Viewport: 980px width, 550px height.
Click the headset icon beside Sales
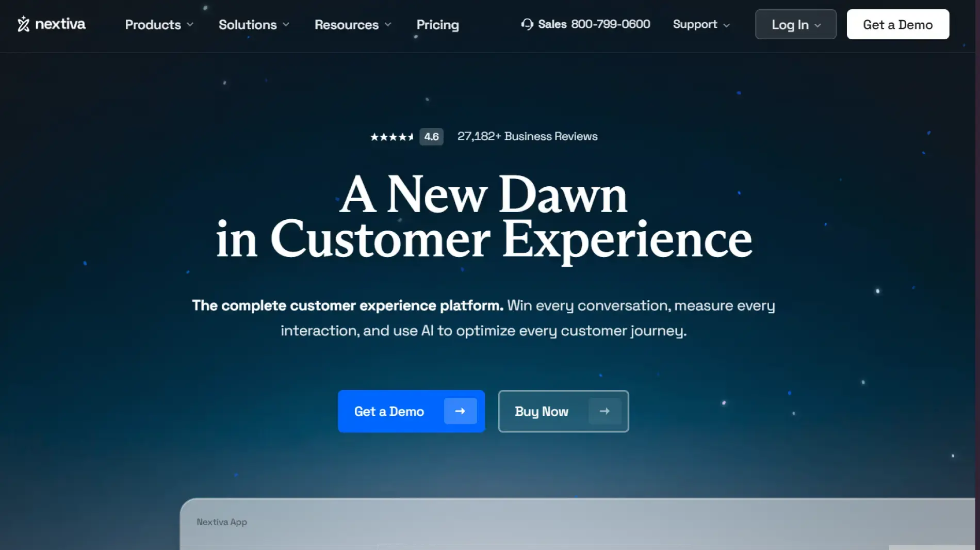tap(527, 24)
